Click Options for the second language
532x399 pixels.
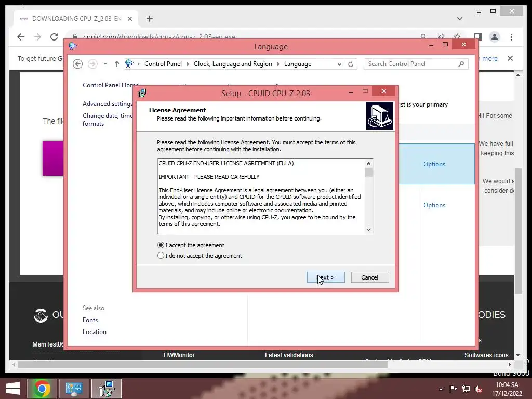[x=434, y=205]
